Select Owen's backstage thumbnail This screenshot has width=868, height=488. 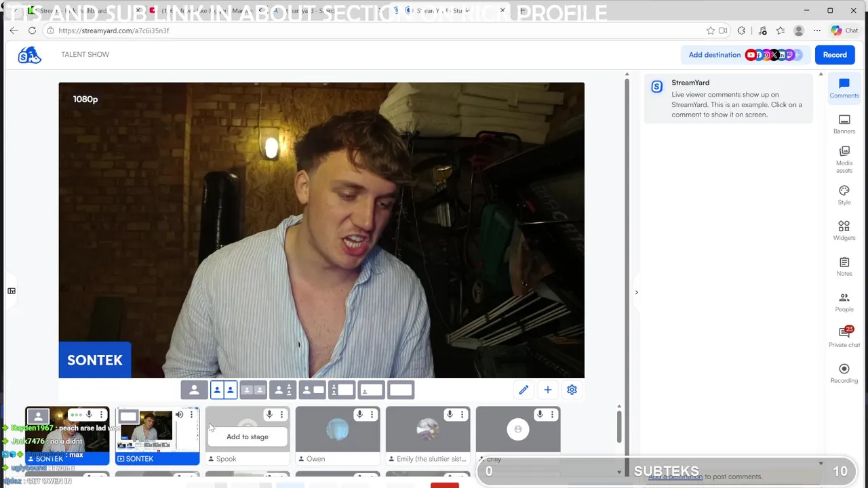pos(338,436)
